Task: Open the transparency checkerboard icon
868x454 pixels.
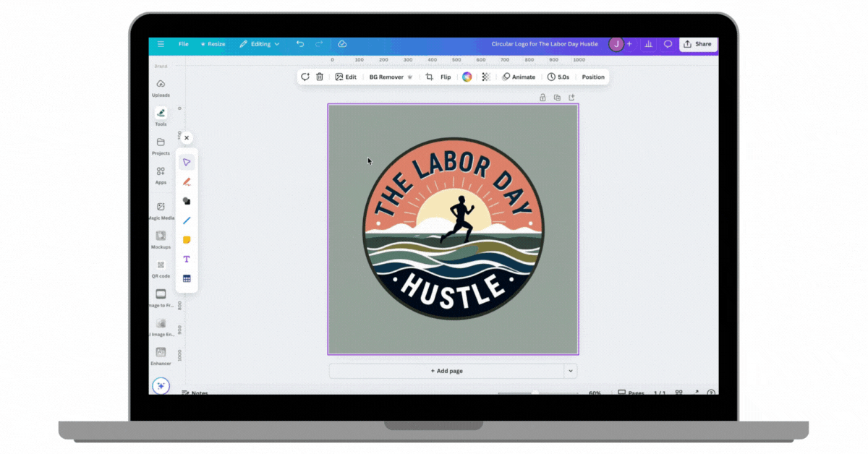Action: 486,77
